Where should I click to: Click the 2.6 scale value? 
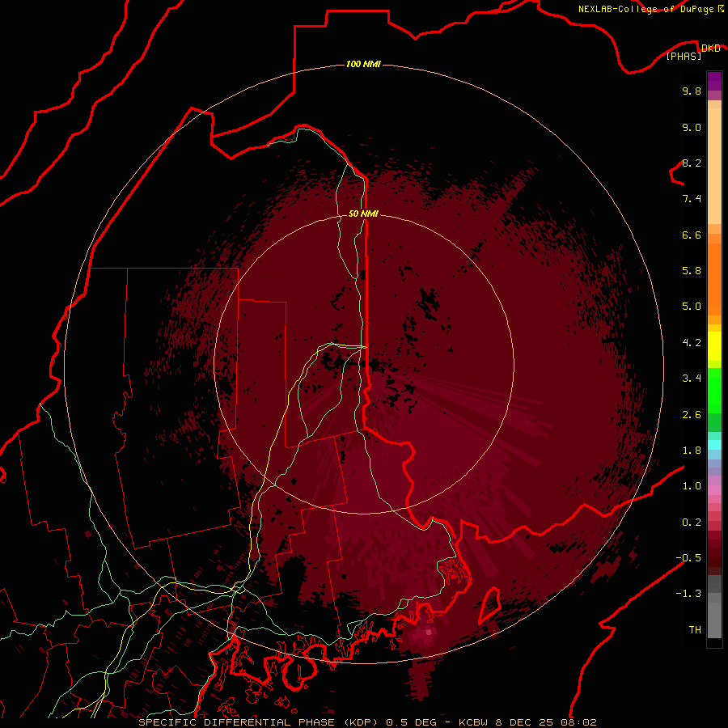coord(692,415)
